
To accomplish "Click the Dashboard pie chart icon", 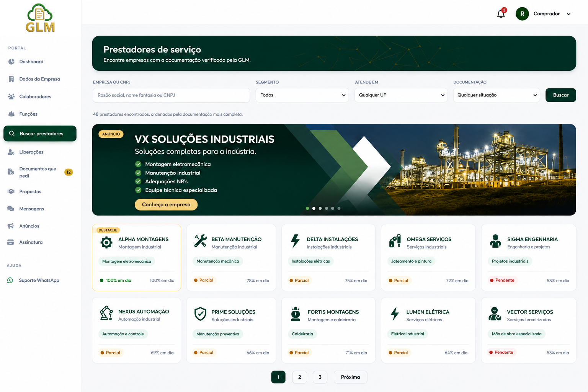I will pyautogui.click(x=11, y=62).
